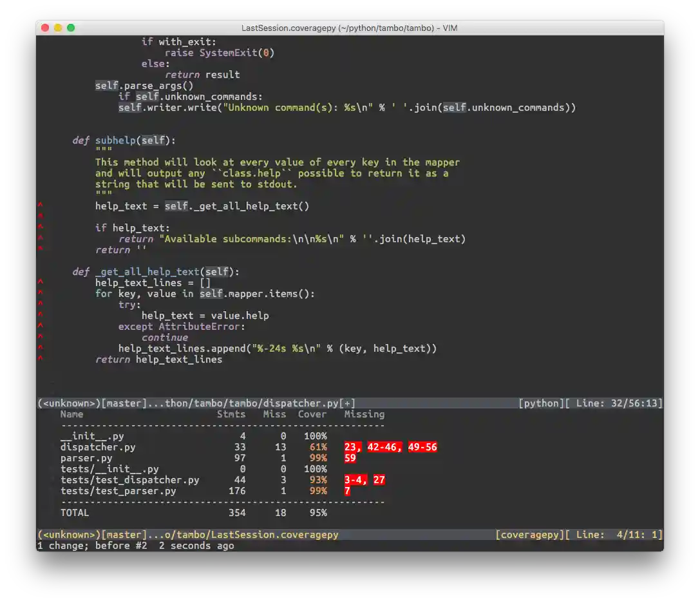Image resolution: width=700 pixels, height=603 pixels.
Task: Click a change marker arrow beside help_text line
Action: click(x=39, y=206)
